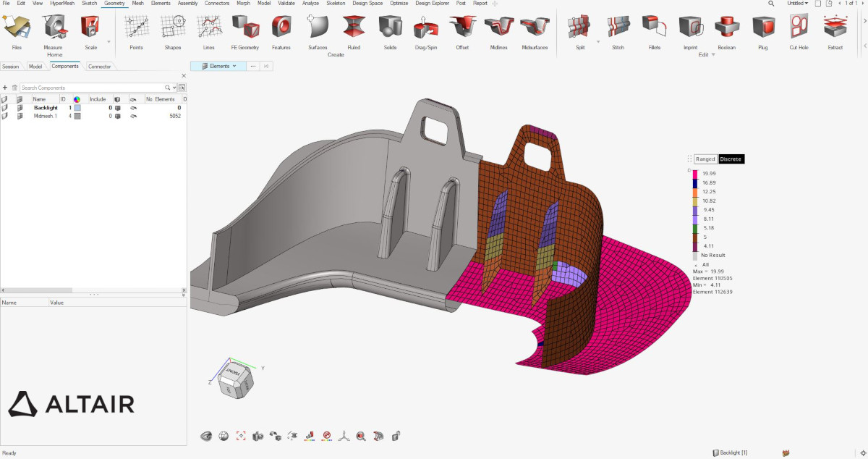Switch the legend to Ranged mode

(x=705, y=159)
